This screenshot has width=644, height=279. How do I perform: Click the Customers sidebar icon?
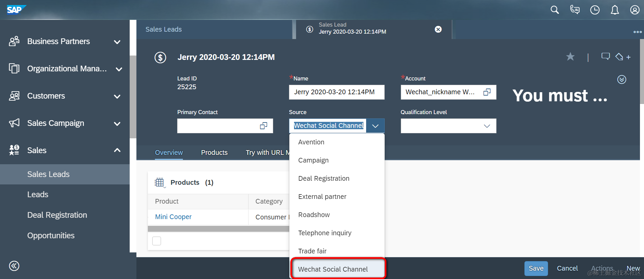14,96
